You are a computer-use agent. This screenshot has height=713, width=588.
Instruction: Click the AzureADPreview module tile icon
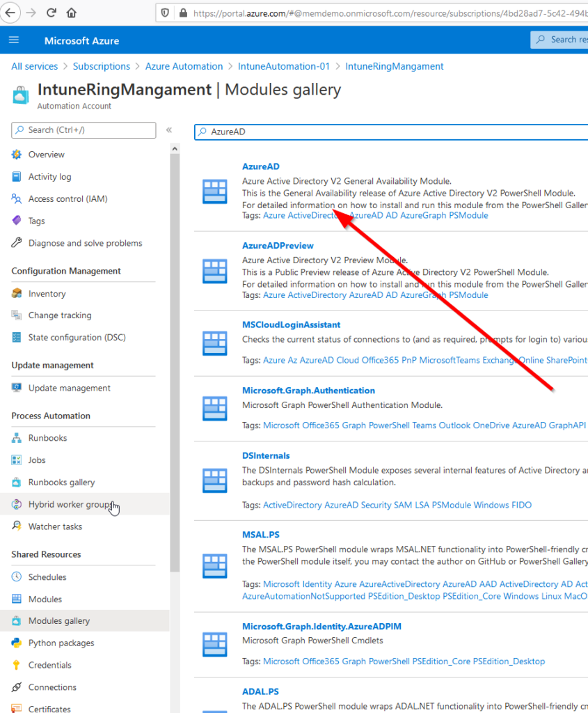[x=214, y=271]
